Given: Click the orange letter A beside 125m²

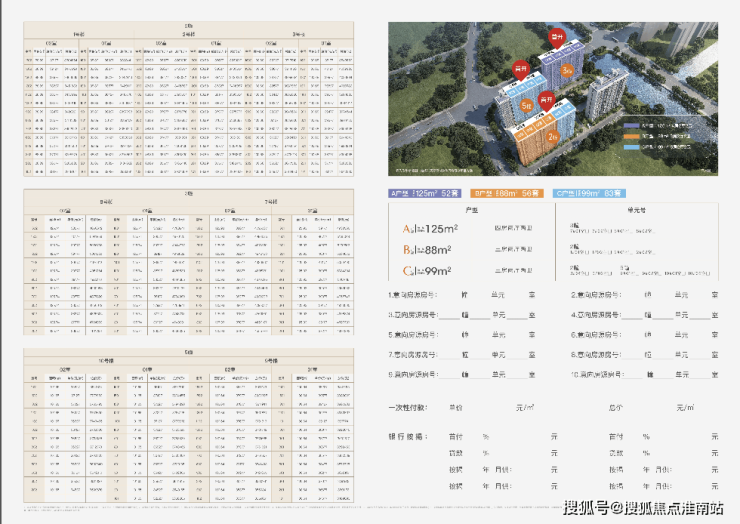Looking at the screenshot, I should [407, 229].
